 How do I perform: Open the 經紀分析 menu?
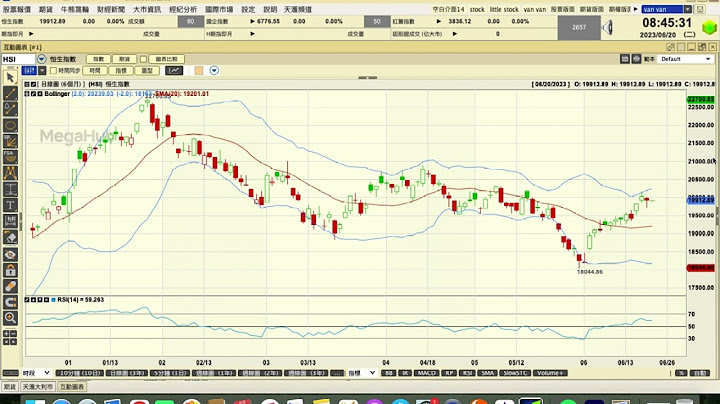coord(183,9)
